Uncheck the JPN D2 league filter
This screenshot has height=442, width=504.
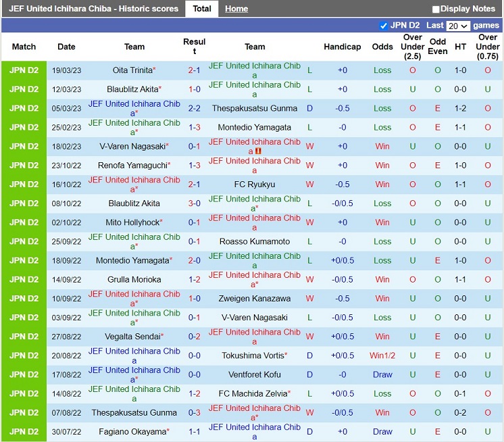(383, 26)
